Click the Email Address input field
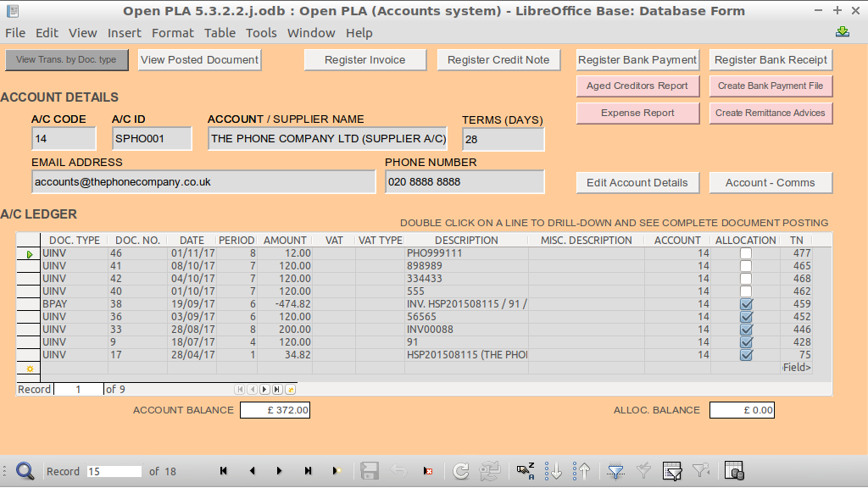The width and height of the screenshot is (868, 488). (203, 182)
